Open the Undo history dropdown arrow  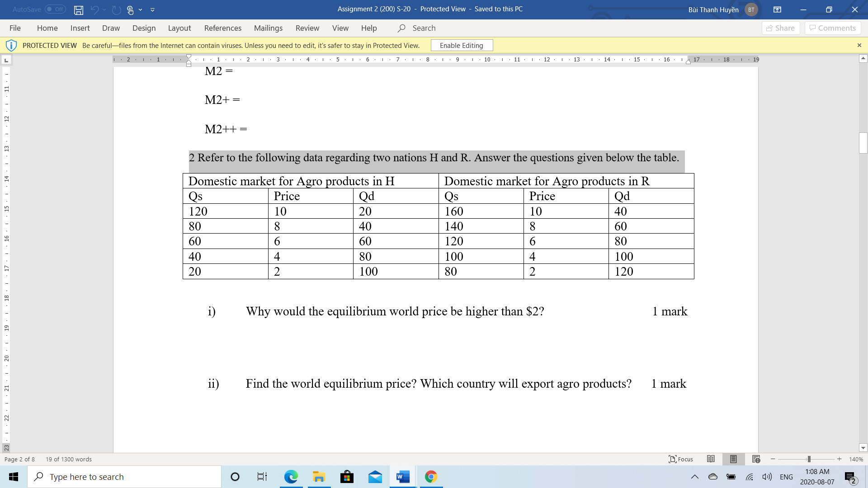(x=104, y=9)
